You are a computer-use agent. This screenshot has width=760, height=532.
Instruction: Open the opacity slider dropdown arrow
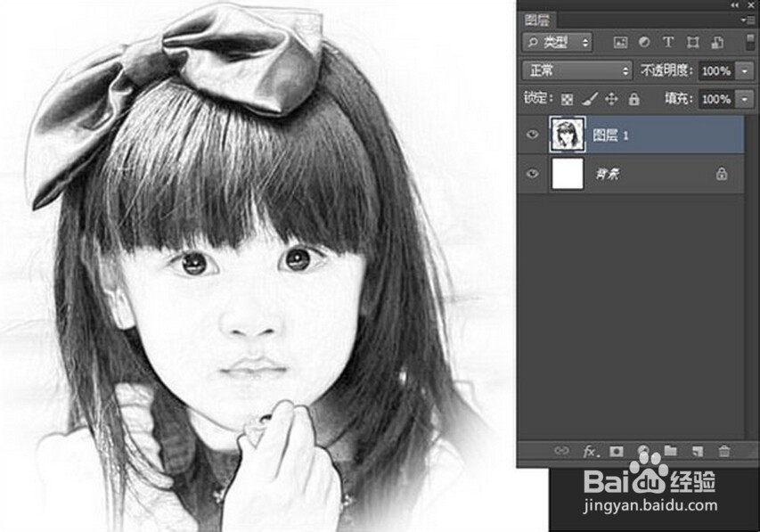(x=745, y=71)
